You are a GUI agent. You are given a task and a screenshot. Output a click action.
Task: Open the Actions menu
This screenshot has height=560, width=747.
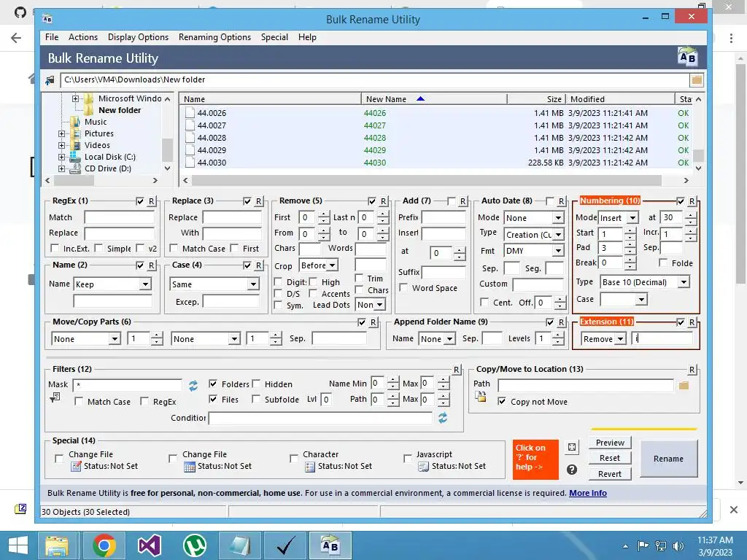pyautogui.click(x=83, y=37)
